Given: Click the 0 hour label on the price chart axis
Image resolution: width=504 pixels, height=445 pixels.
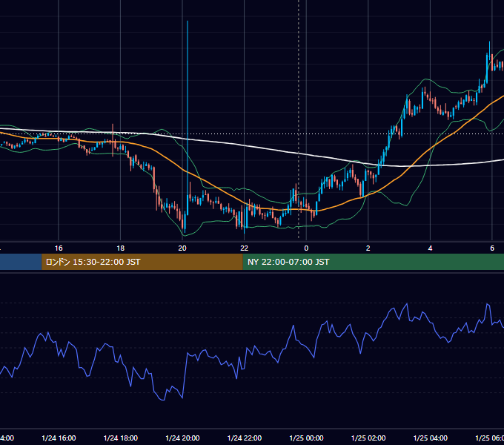Looking at the screenshot, I should [306, 248].
